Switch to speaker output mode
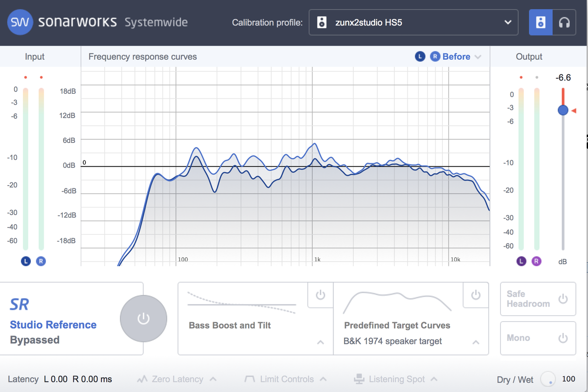 coord(541,22)
